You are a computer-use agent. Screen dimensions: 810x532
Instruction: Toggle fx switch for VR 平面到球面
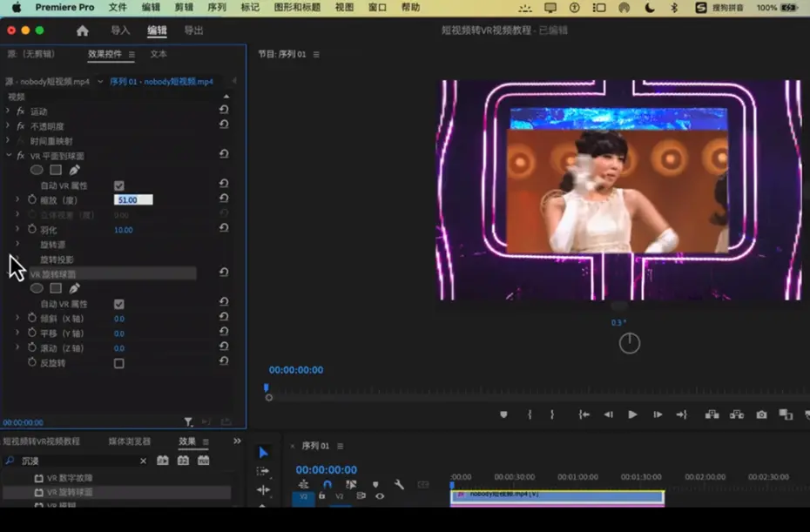click(x=21, y=156)
